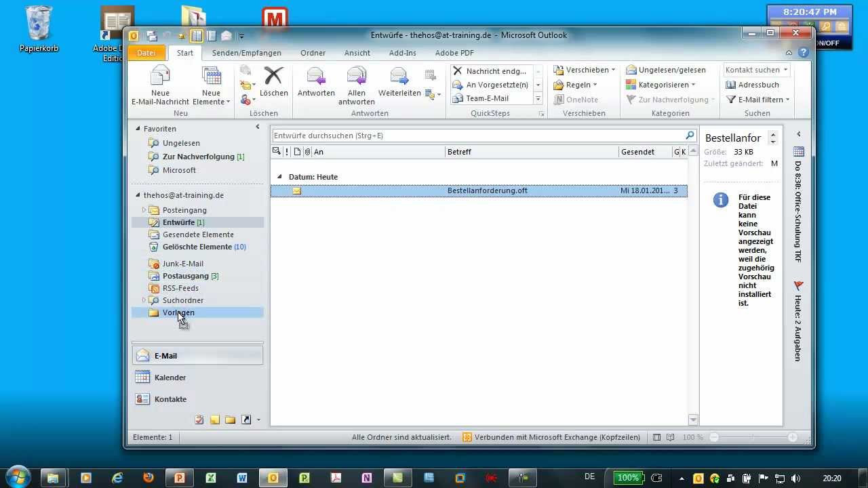Screen dimensions: 868x488
Task: Collapse the Favoriten group
Action: (138, 129)
